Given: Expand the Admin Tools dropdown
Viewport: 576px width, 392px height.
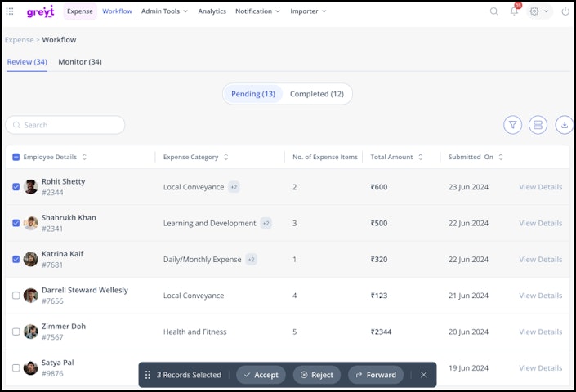Looking at the screenshot, I should point(164,11).
